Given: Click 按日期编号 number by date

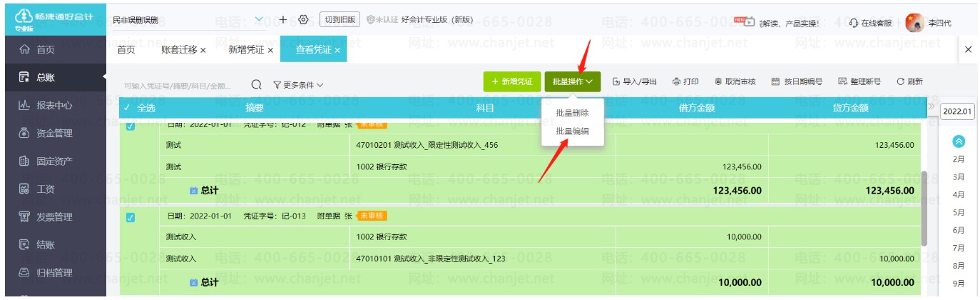Looking at the screenshot, I should pyautogui.click(x=797, y=82).
